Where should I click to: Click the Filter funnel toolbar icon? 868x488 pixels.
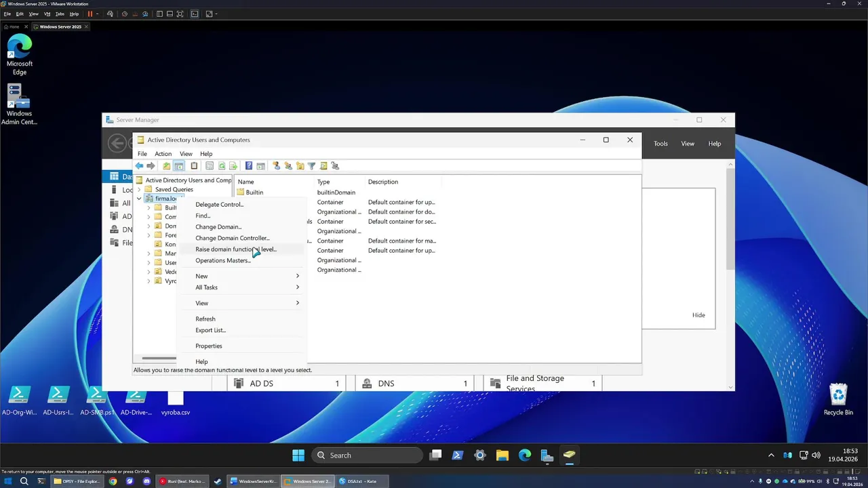pos(311,166)
